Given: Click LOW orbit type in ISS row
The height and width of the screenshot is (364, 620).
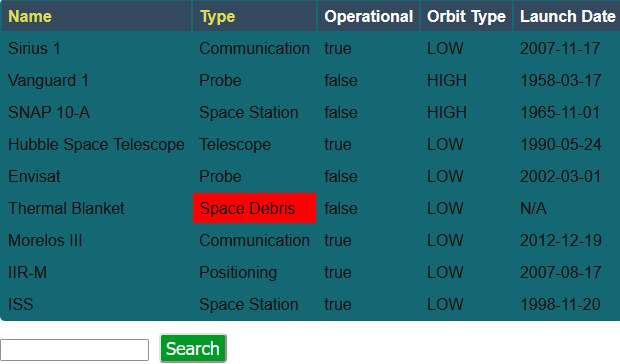Looking at the screenshot, I should point(466,304).
